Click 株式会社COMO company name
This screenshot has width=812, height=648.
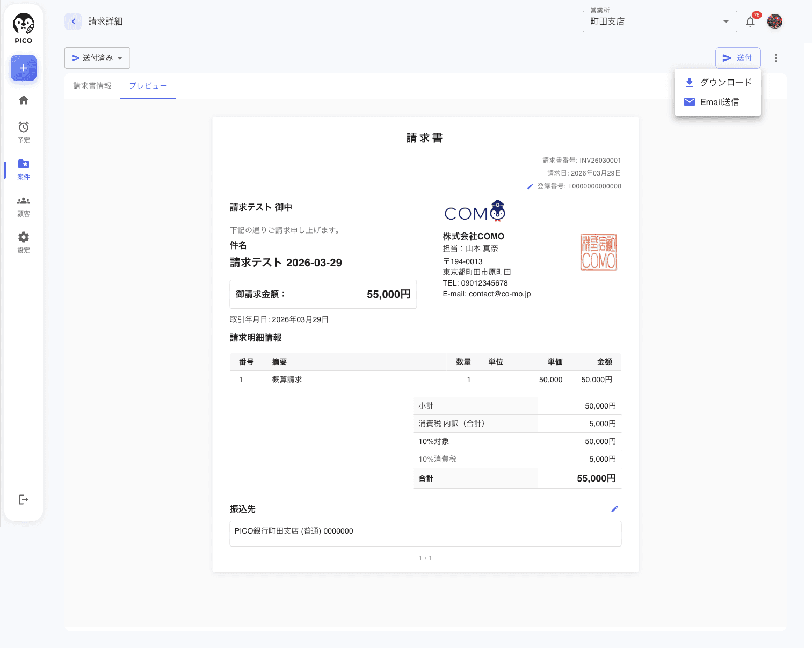(x=474, y=236)
